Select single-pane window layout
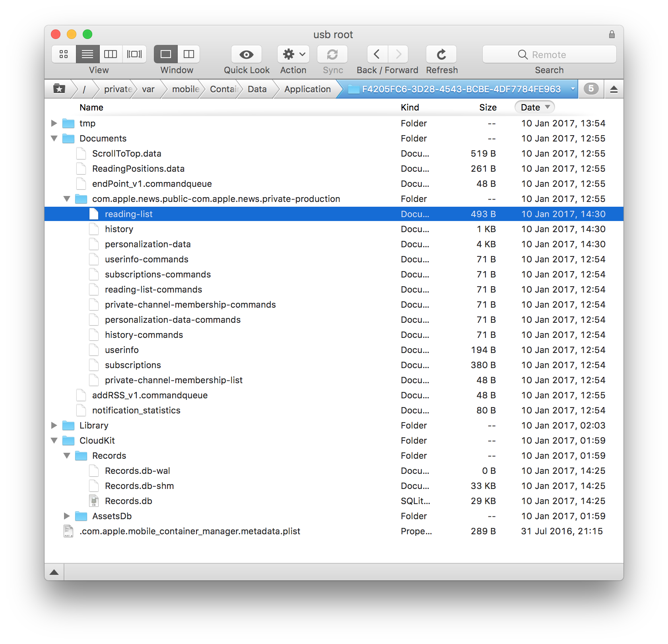 [166, 54]
